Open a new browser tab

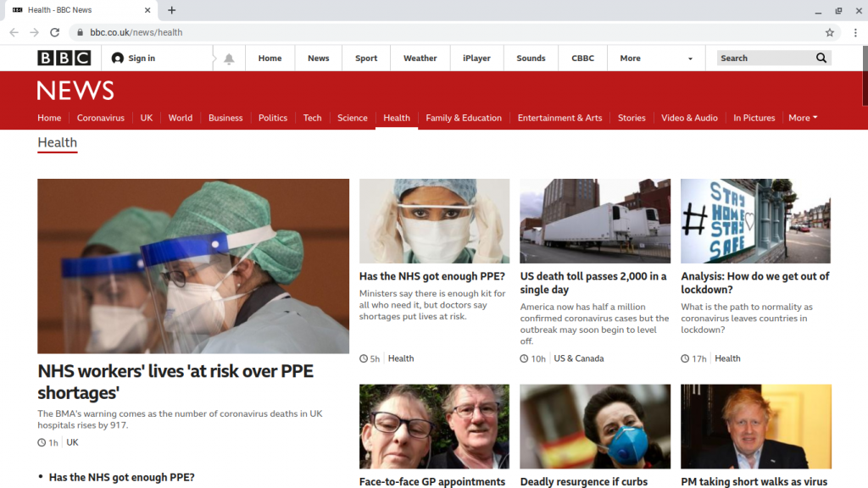[171, 10]
